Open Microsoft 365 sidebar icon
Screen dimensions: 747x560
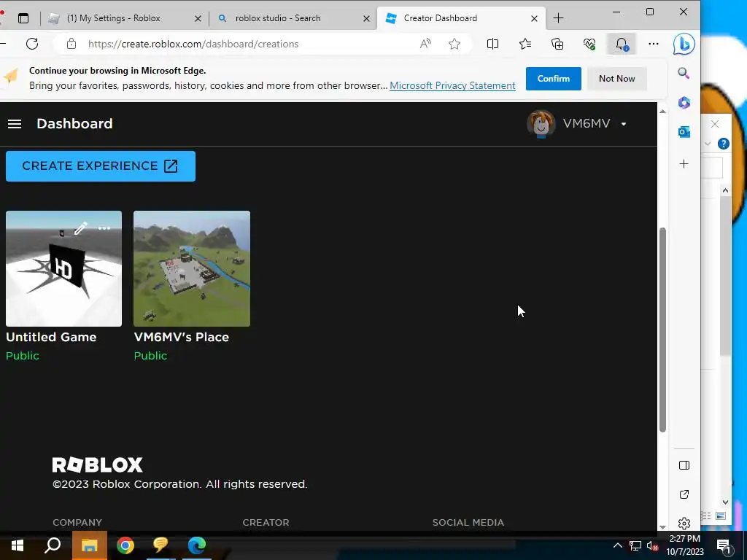click(x=684, y=102)
